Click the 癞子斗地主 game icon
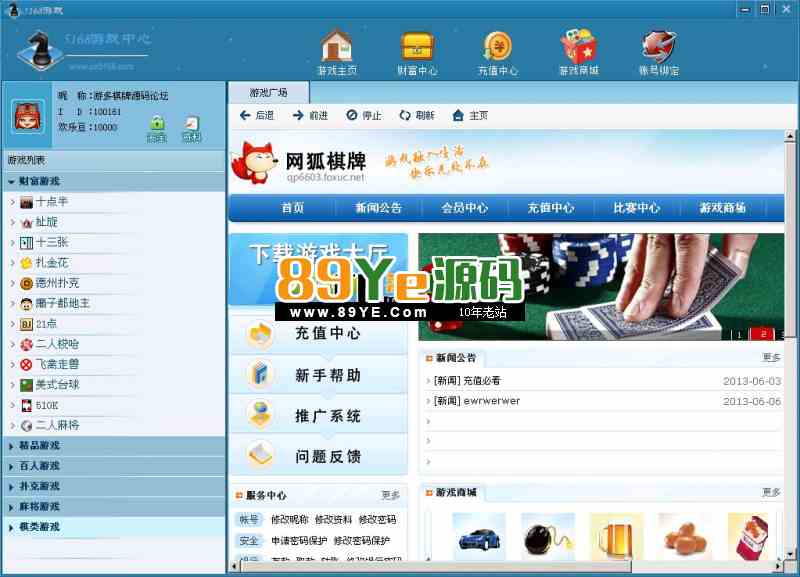Image resolution: width=800 pixels, height=577 pixels. pos(26,304)
